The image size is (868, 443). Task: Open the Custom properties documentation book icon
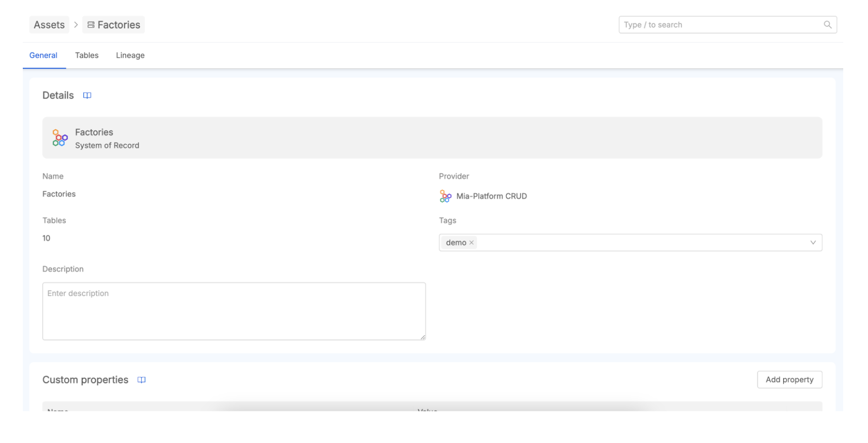tap(141, 380)
